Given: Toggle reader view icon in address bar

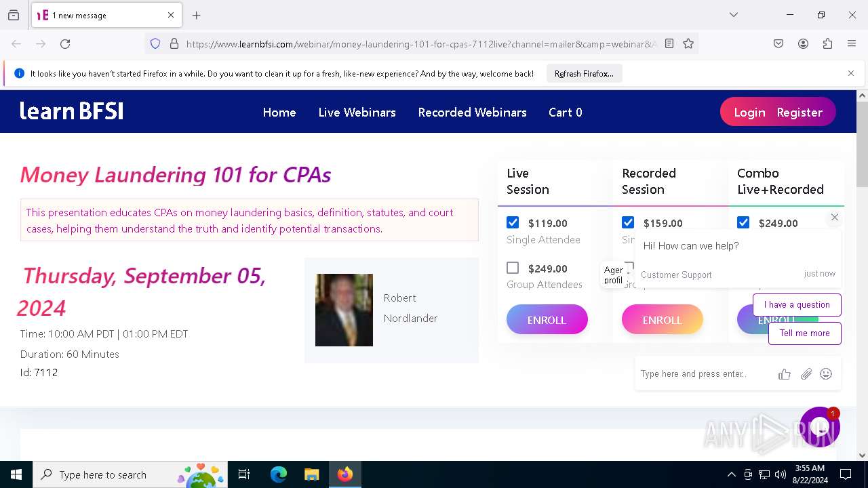Looking at the screenshot, I should tap(669, 44).
